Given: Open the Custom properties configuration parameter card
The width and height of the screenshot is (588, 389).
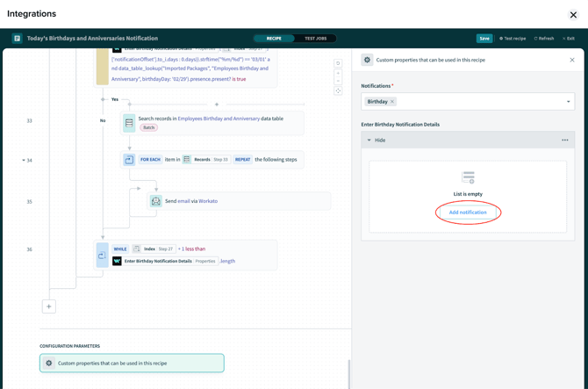Looking at the screenshot, I should coord(132,363).
